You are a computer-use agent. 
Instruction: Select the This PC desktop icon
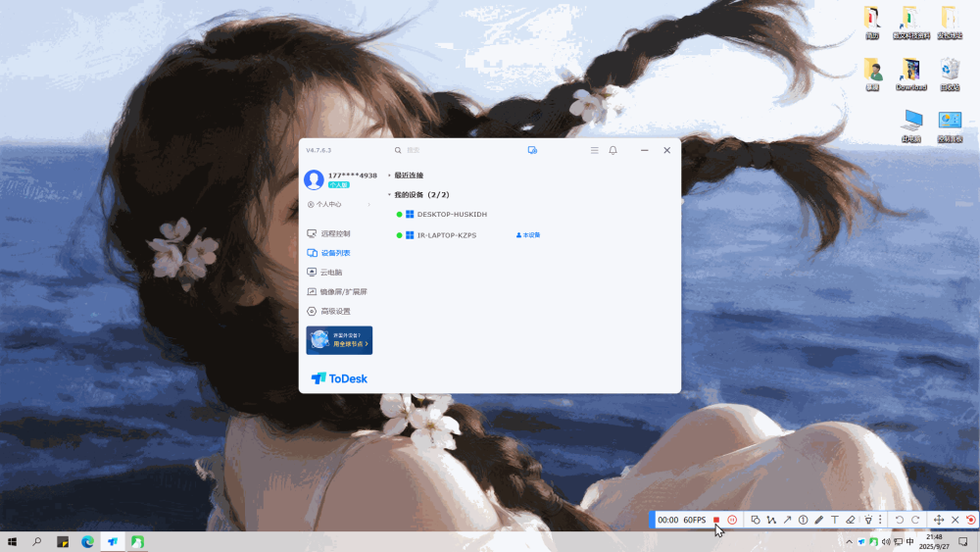911,126
